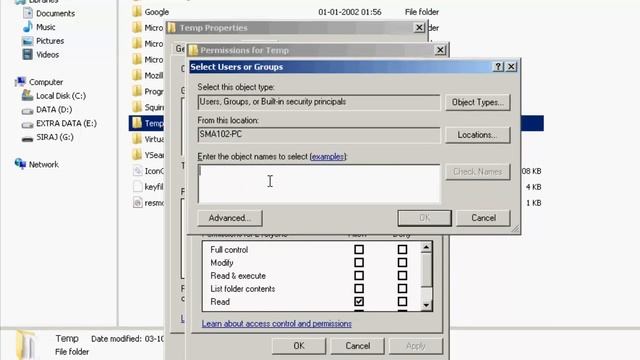Select Videos library icon in sidebar
Screen dimensions: 640x360
click(28, 54)
